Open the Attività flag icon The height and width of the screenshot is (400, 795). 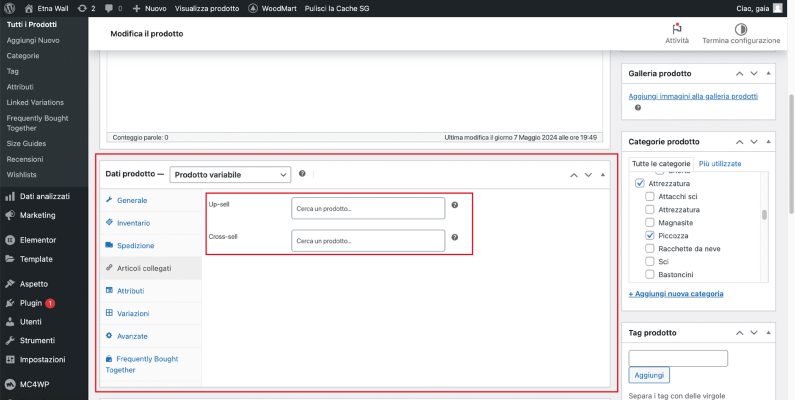[677, 29]
